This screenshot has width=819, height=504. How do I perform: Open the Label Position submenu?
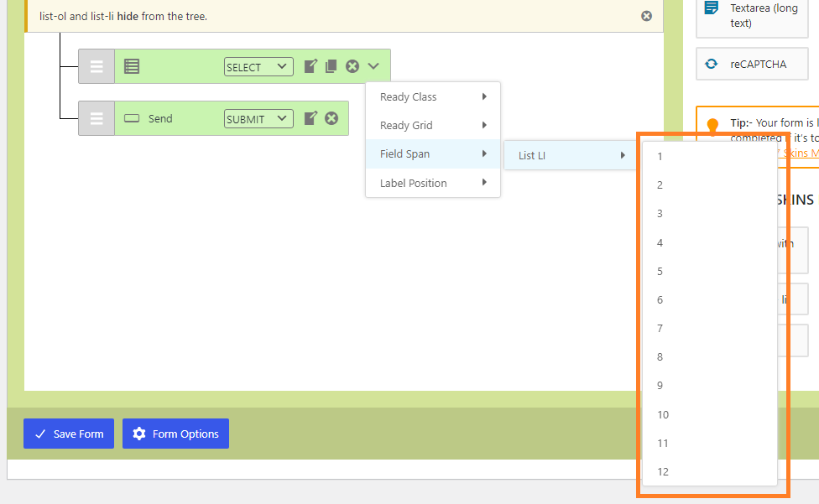click(433, 183)
